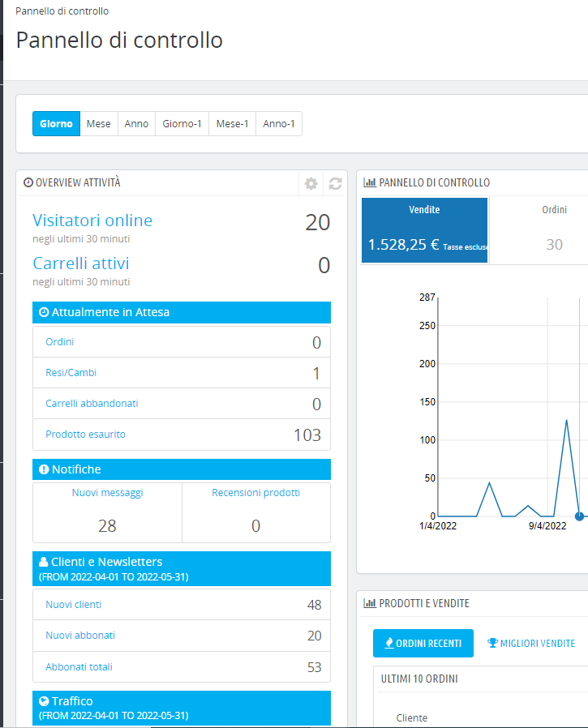Open the Migliori Vendite tab
This screenshot has height=728, width=588.
click(531, 643)
